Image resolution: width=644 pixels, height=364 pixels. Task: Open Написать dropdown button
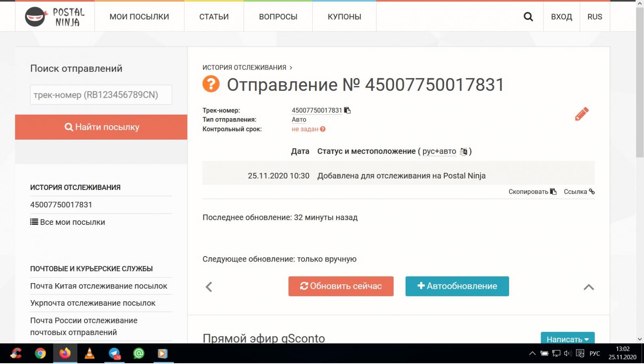click(x=568, y=339)
